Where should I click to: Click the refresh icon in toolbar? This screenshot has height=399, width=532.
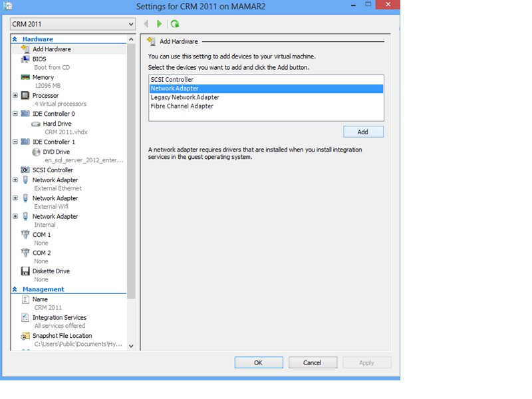tap(175, 24)
